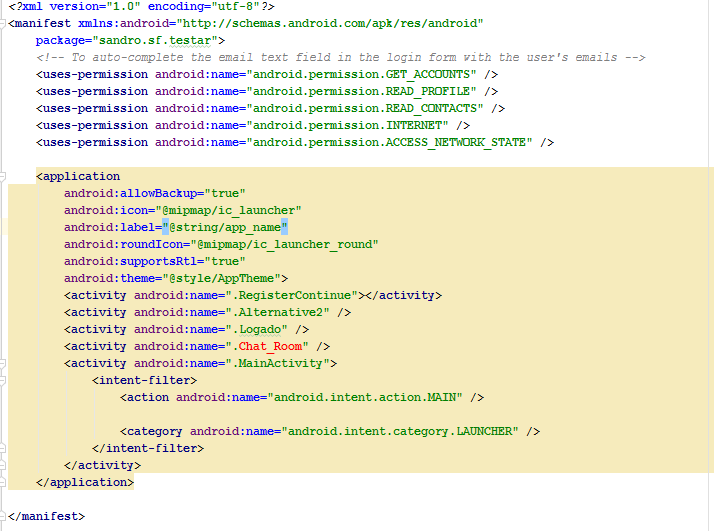Click the opening <application tag
The image size is (714, 531).
point(78,176)
